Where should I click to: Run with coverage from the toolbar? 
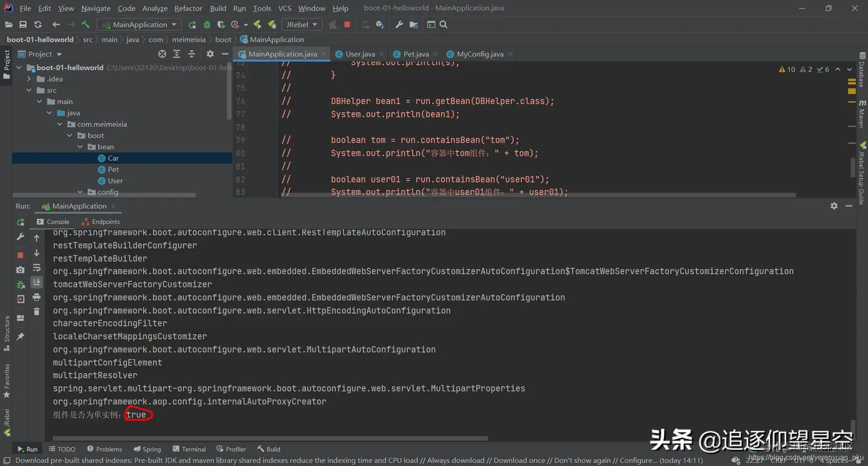[221, 25]
